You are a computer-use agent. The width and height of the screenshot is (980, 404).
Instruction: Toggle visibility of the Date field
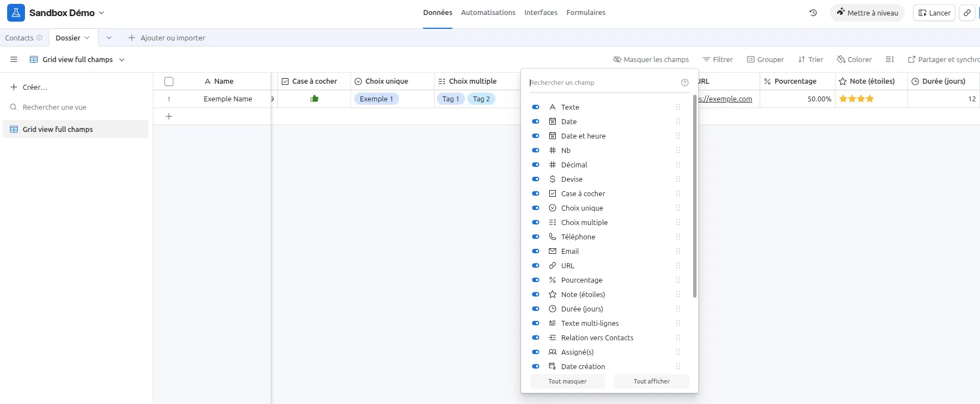pos(535,121)
